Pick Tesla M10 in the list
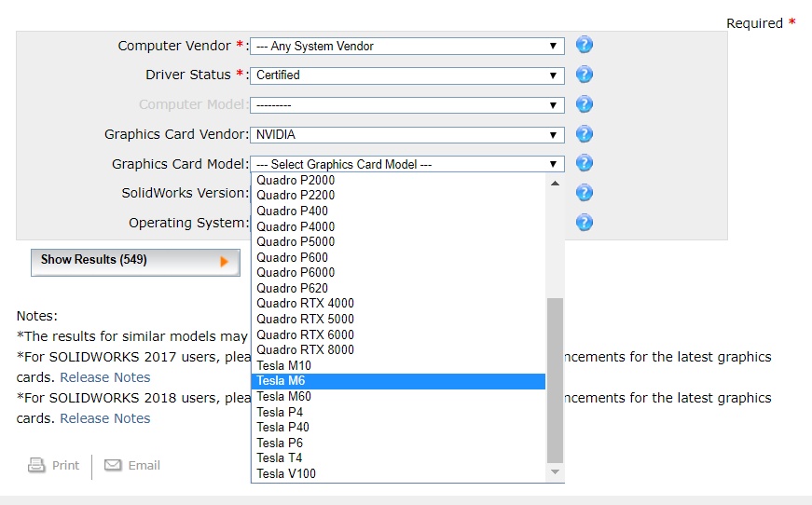This screenshot has width=812, height=505. click(x=398, y=365)
